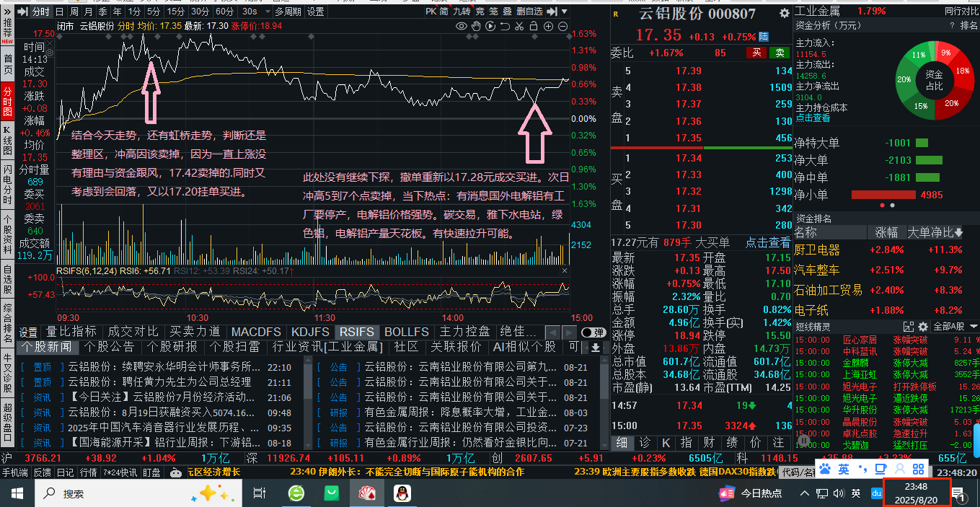This screenshot has height=507, width=980.
Task: Click the 叠 overlay toolbar item
Action: click(507, 12)
